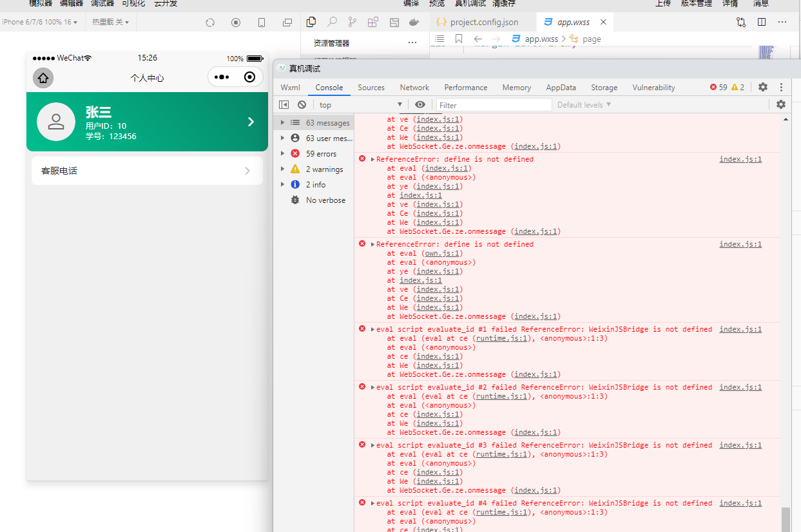
Task: Detach the simulator into separate window icon
Action: tap(287, 23)
